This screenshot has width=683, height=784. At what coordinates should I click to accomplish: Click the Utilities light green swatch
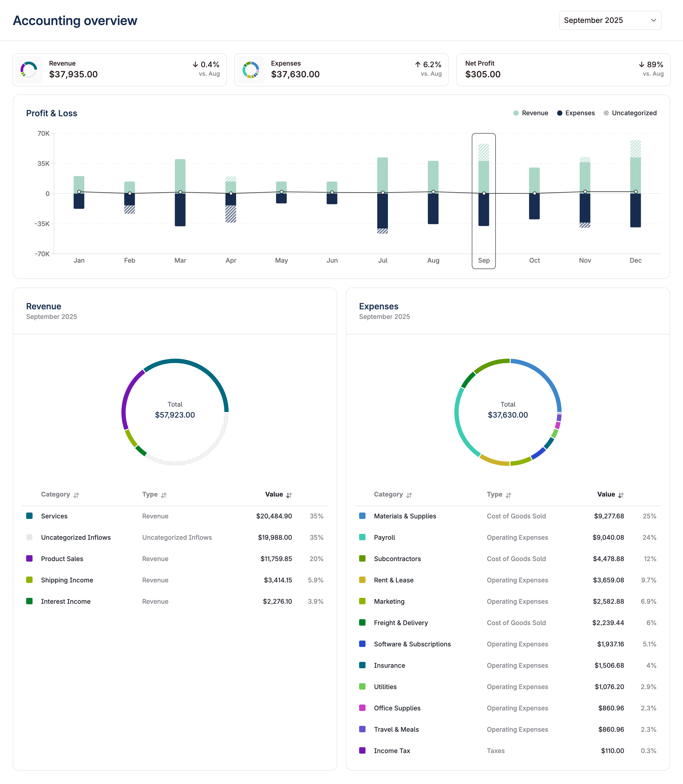362,686
